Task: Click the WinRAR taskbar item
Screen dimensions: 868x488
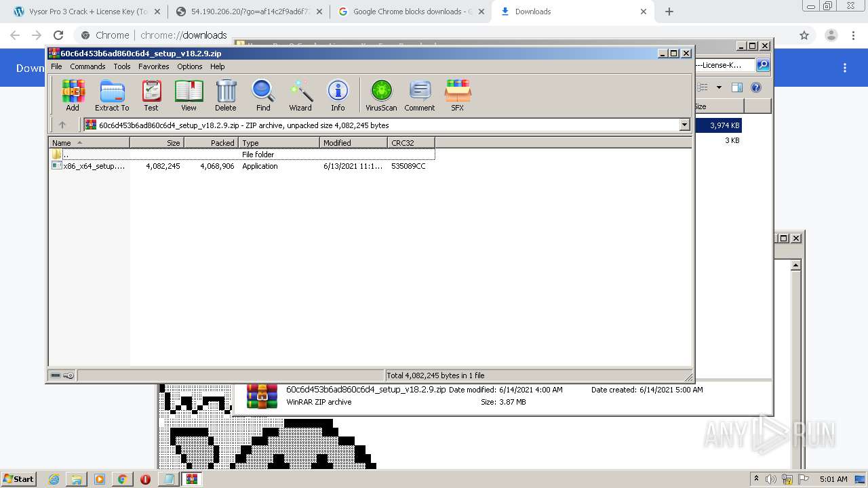Action: coord(192,479)
